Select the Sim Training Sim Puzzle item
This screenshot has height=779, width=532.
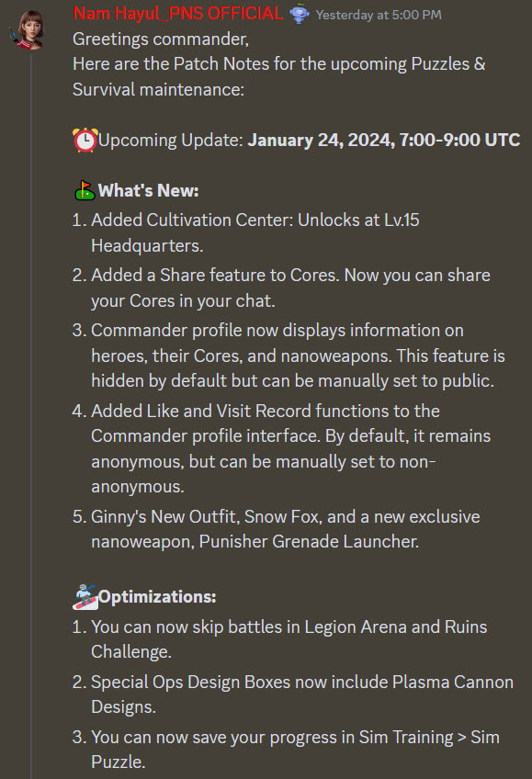(286, 750)
